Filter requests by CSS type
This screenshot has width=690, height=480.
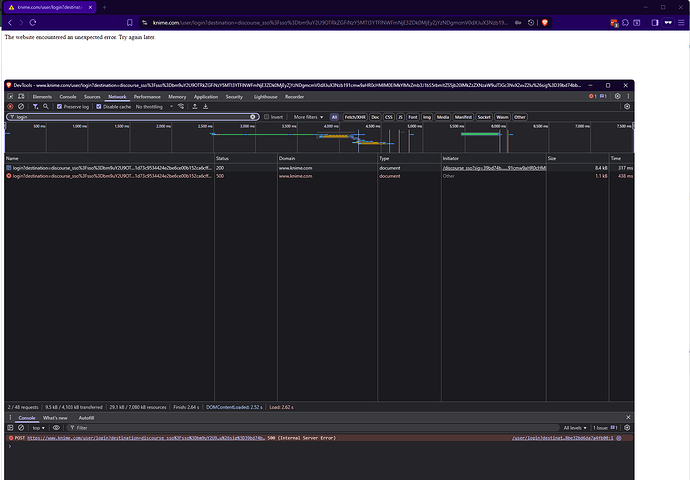click(x=389, y=117)
